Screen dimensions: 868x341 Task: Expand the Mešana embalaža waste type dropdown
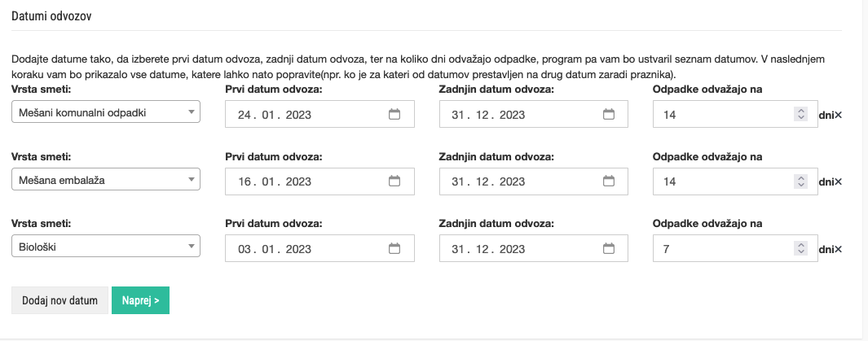click(106, 179)
